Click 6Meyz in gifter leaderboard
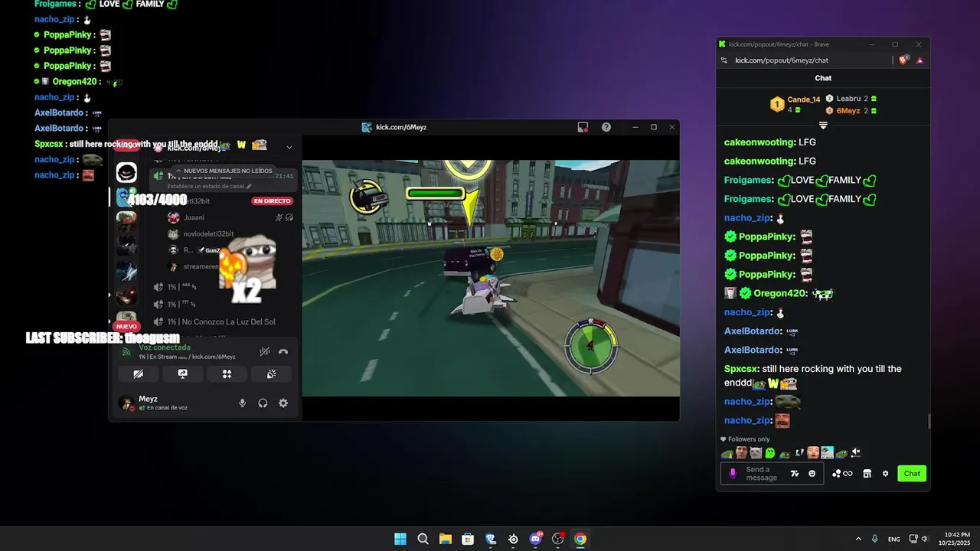Viewport: 980px width, 551px height. (851, 111)
